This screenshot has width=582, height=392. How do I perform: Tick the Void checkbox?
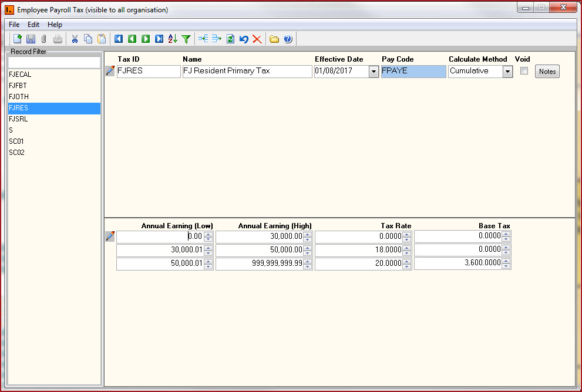[x=524, y=71]
